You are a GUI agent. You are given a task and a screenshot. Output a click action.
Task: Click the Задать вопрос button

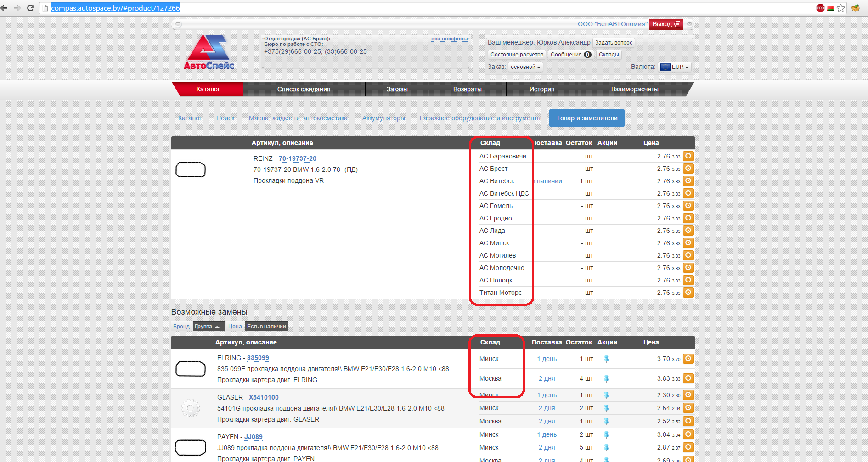click(x=614, y=43)
